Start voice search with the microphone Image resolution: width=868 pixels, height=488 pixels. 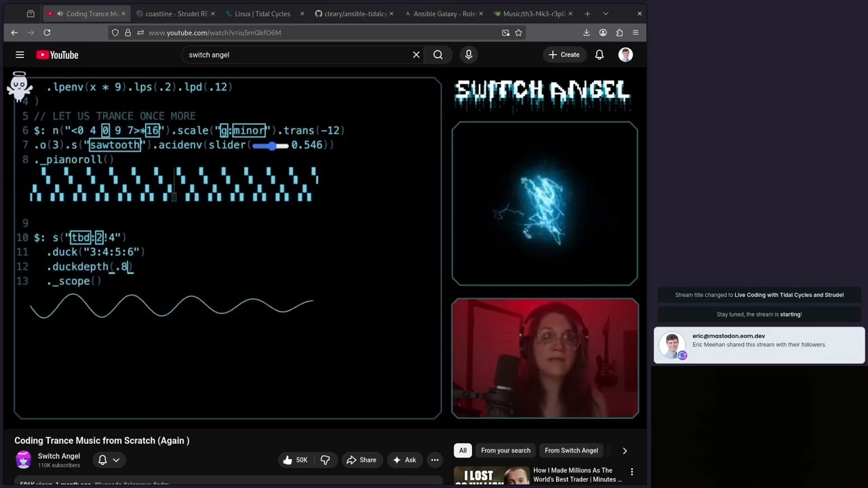pos(469,55)
